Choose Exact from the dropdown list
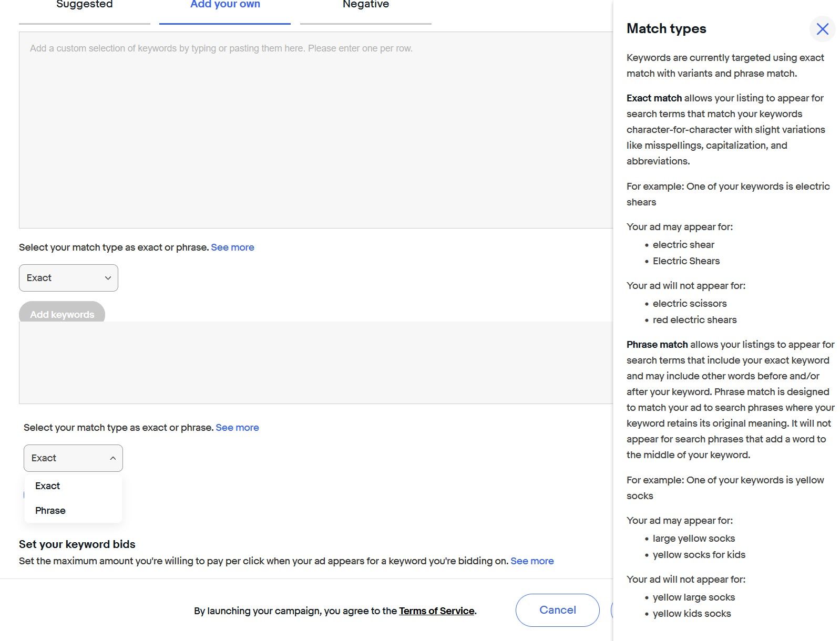Screen dimensions: 840x641 point(48,486)
